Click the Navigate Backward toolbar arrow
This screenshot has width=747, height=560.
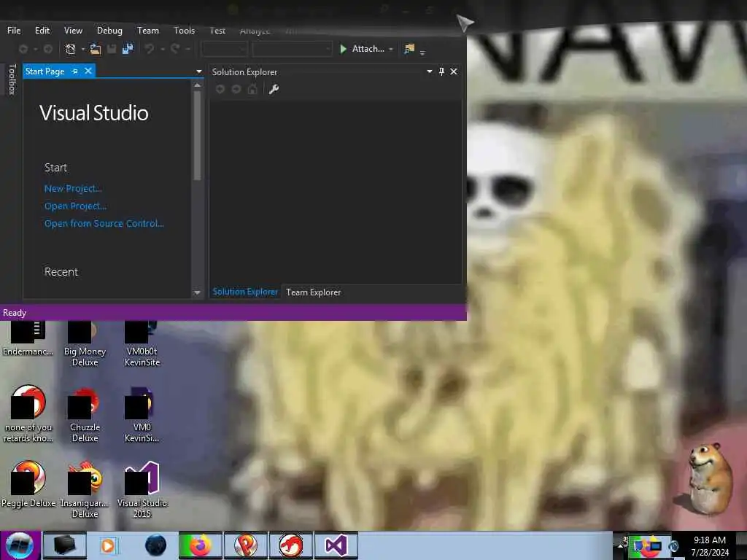click(23, 49)
